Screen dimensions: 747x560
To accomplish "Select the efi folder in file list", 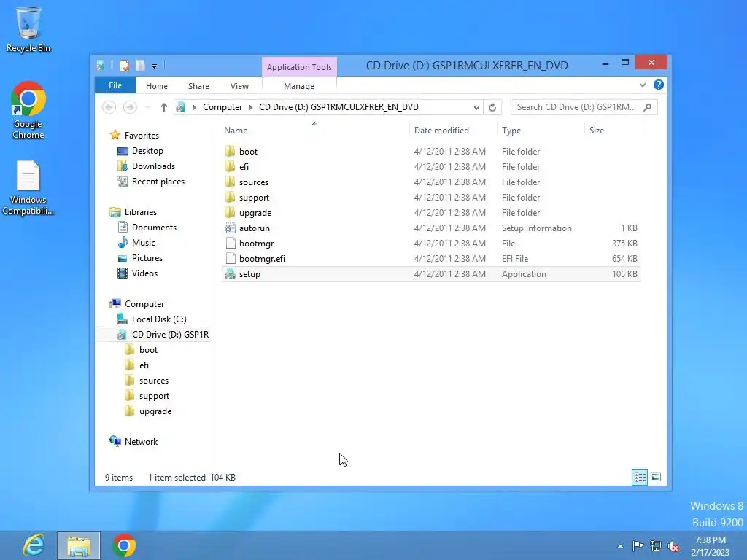I will 431,167.
